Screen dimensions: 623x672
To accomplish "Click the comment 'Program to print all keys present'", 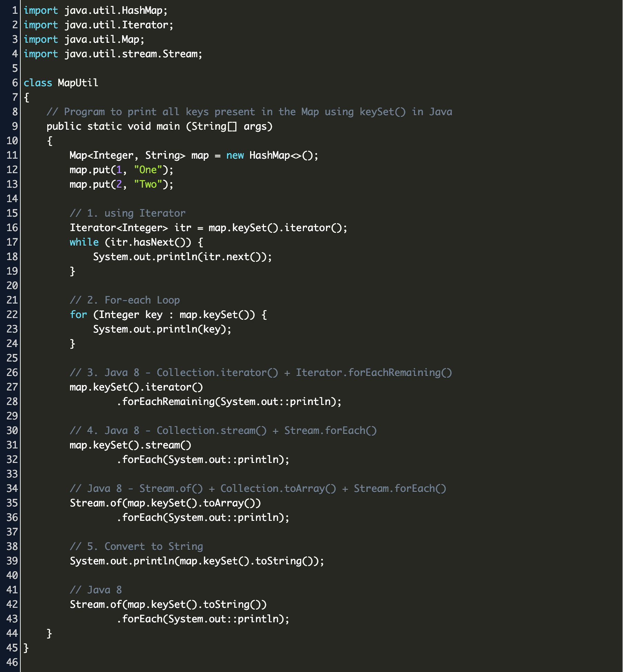I will click(249, 112).
